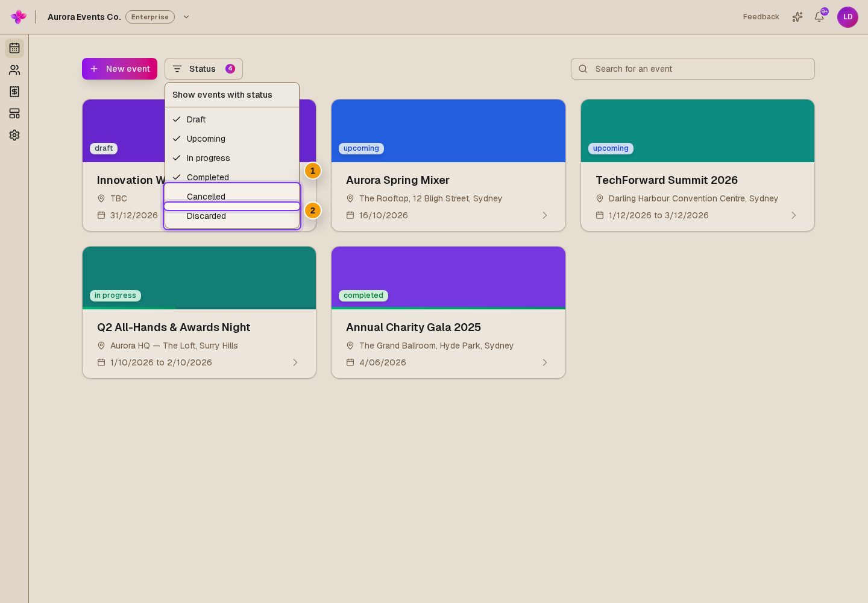
Task: Open Q2 All-Hands via its chevron
Action: pyautogui.click(x=295, y=362)
